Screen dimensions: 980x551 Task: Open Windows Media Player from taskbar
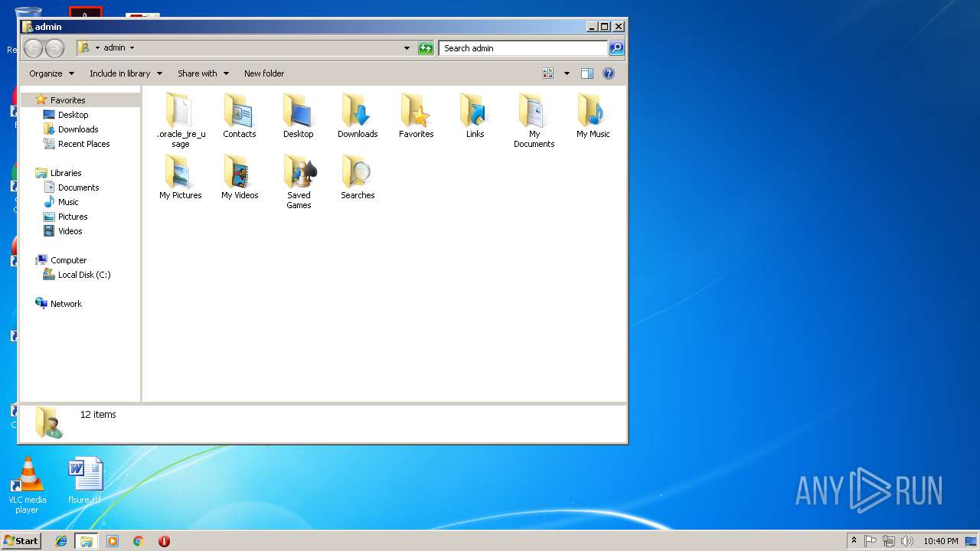click(x=113, y=541)
